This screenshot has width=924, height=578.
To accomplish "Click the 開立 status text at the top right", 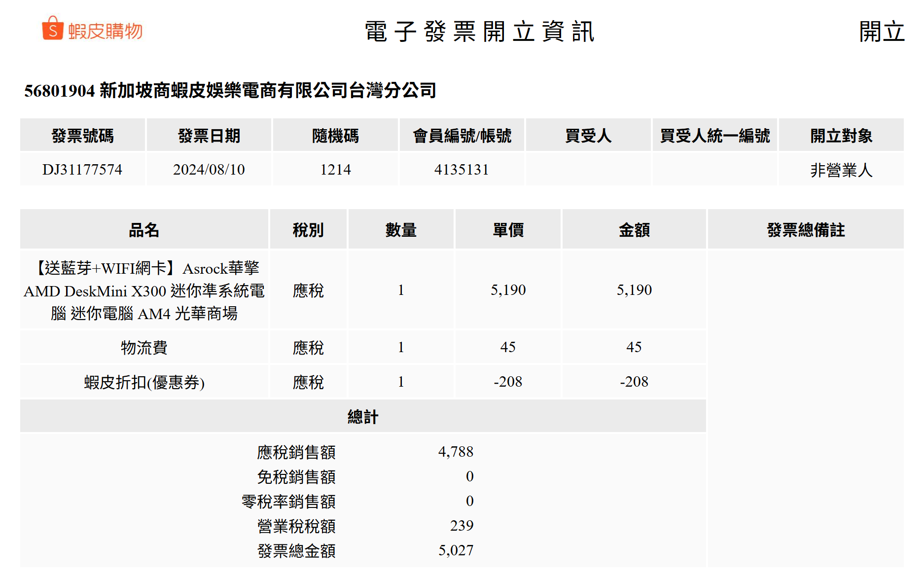I will click(882, 32).
